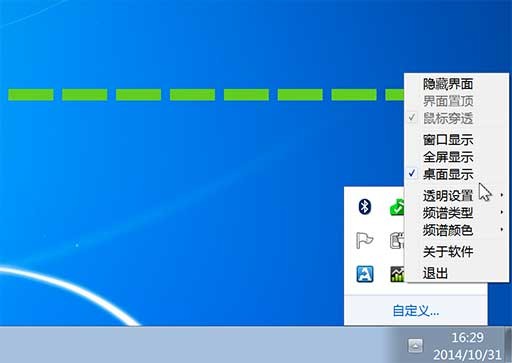Screen dimensions: 512x363
Task: Expand the 频谱颜色 submenu
Action: (x=457, y=230)
